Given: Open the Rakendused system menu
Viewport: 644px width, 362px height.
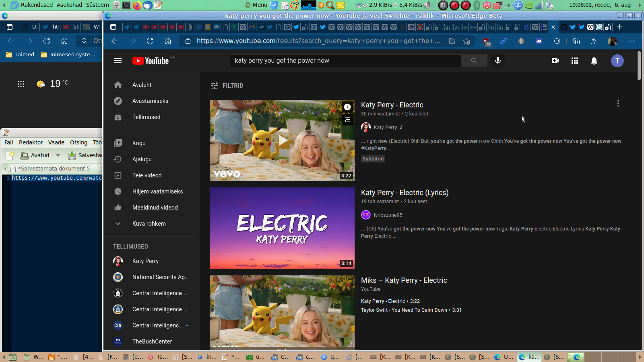Looking at the screenshot, I should (36, 5).
